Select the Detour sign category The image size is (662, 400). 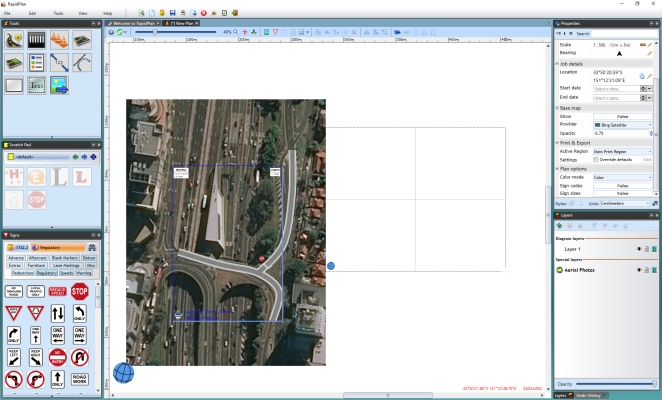[x=89, y=258]
